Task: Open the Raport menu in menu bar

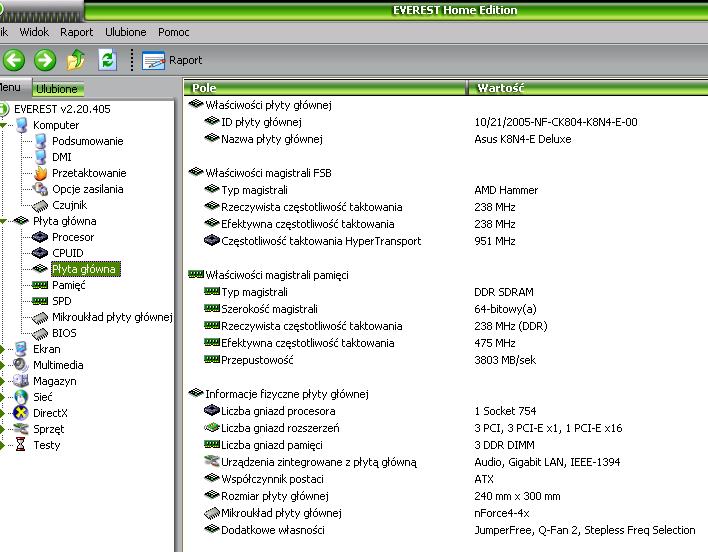Action: [x=76, y=32]
